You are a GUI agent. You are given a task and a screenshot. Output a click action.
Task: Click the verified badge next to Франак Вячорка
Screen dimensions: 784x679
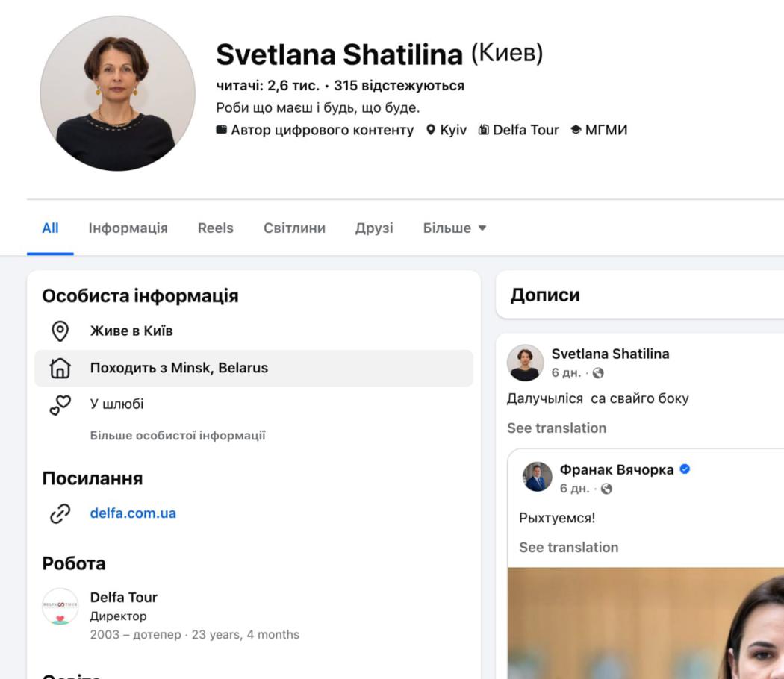tap(685, 469)
